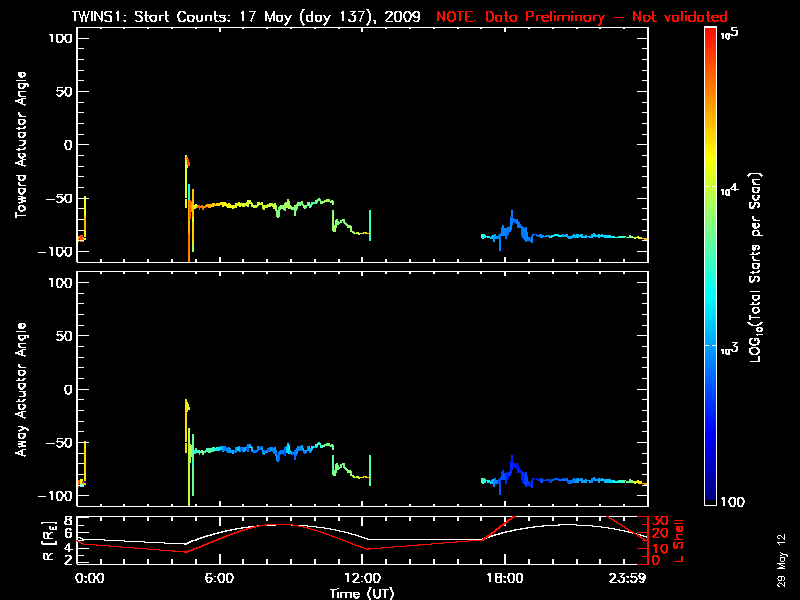Click the red 'L Shell' axis label
This screenshot has width=800, height=600.
pyautogui.click(x=678, y=541)
